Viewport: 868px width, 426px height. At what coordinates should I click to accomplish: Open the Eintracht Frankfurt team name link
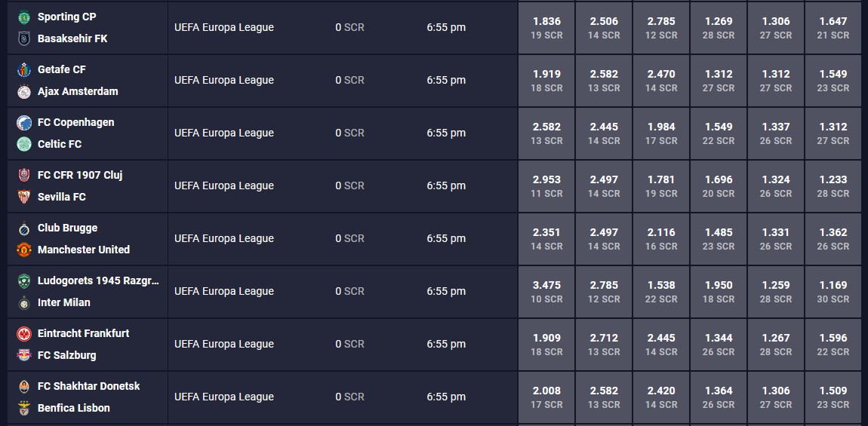tap(84, 333)
